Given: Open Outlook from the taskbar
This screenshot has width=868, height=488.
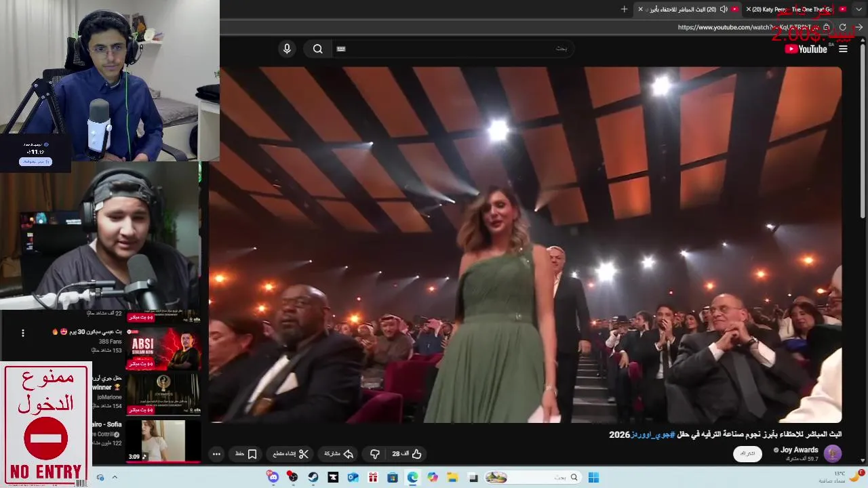Looking at the screenshot, I should click(x=353, y=477).
